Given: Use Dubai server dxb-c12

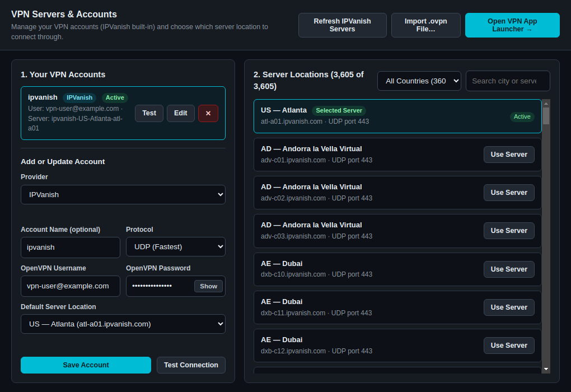Looking at the screenshot, I should (509, 346).
